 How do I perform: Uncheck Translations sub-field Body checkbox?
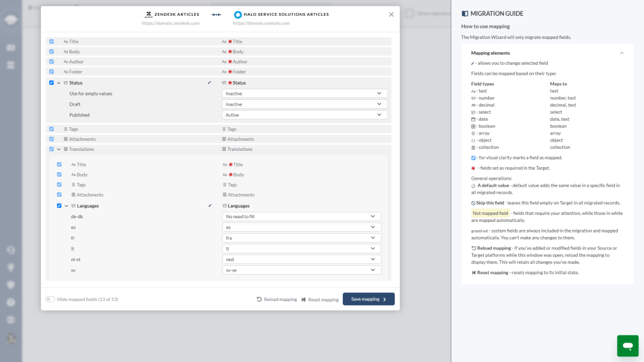[59, 175]
